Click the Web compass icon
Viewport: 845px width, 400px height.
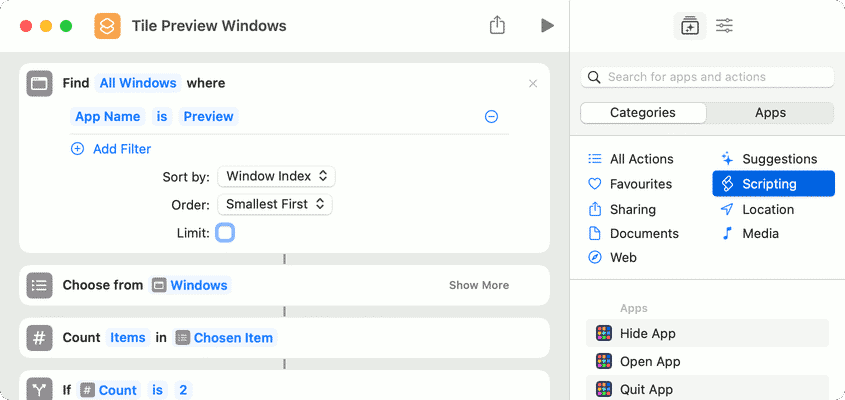pyautogui.click(x=594, y=258)
